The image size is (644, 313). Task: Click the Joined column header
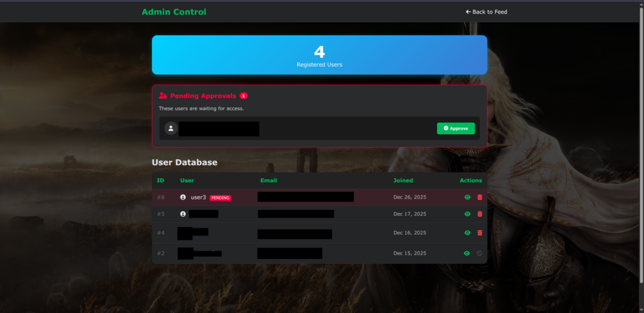[x=403, y=180]
